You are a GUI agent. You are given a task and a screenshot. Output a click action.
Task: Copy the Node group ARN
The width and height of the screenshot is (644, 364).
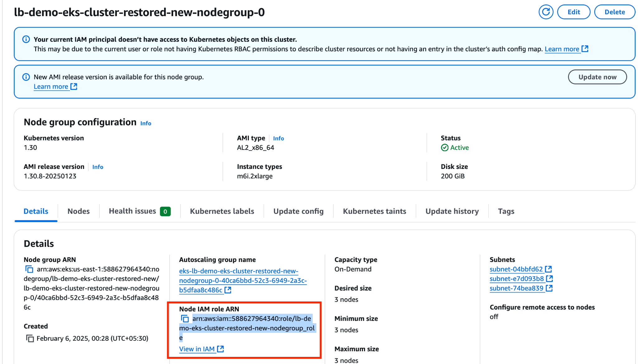click(29, 269)
